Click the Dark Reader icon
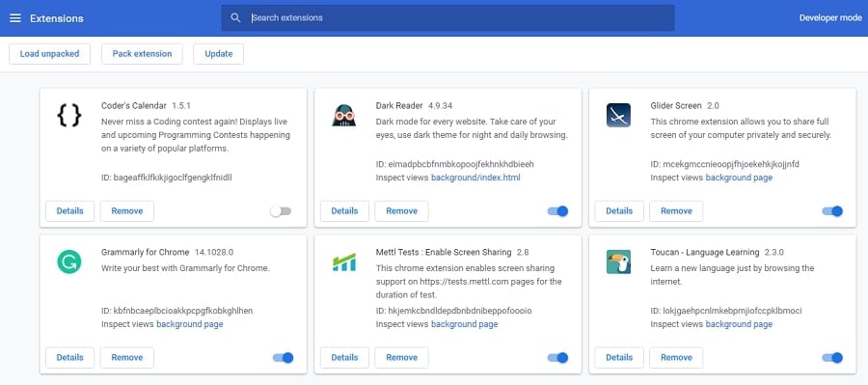 (343, 115)
